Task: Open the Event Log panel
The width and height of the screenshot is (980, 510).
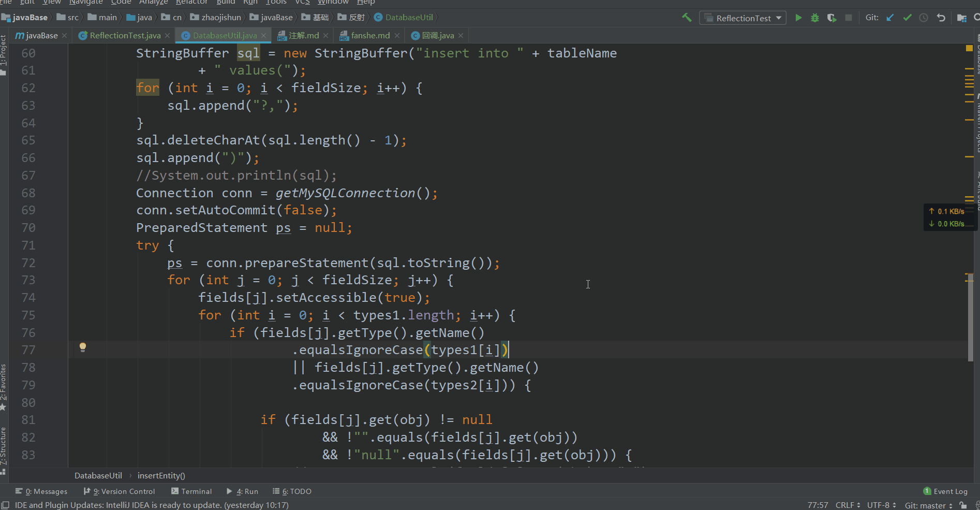Action: point(945,491)
